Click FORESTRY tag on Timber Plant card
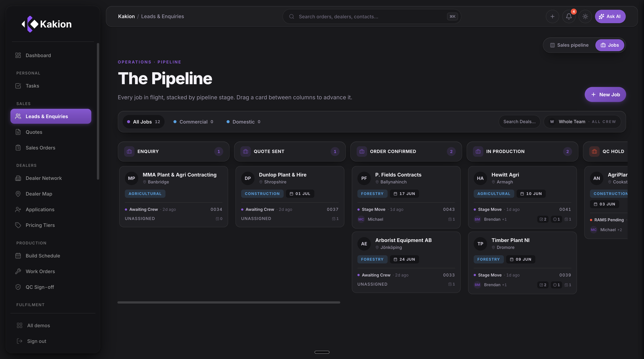 [488, 259]
